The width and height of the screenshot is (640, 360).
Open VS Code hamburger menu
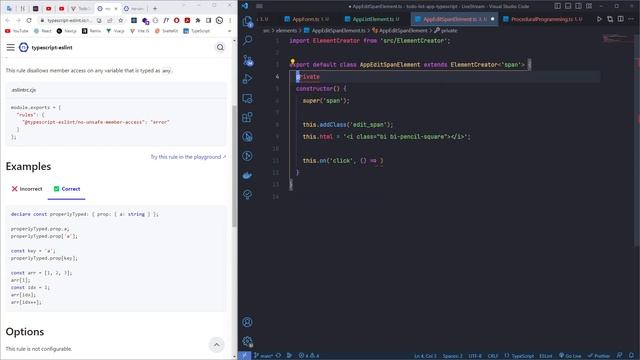click(259, 6)
